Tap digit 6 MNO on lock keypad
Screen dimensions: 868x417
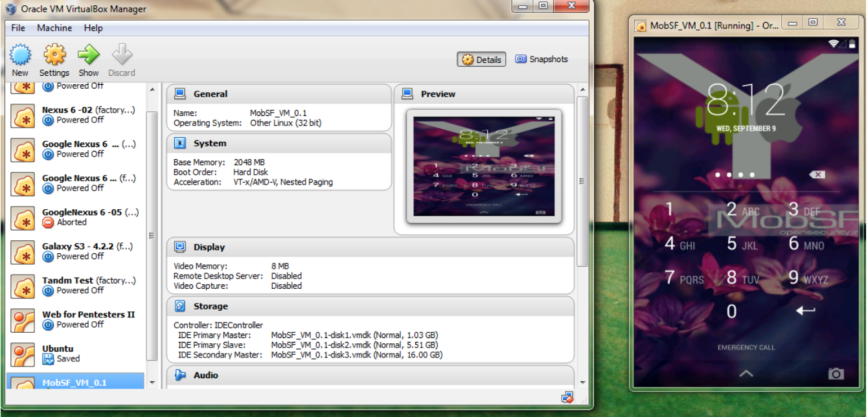point(806,243)
